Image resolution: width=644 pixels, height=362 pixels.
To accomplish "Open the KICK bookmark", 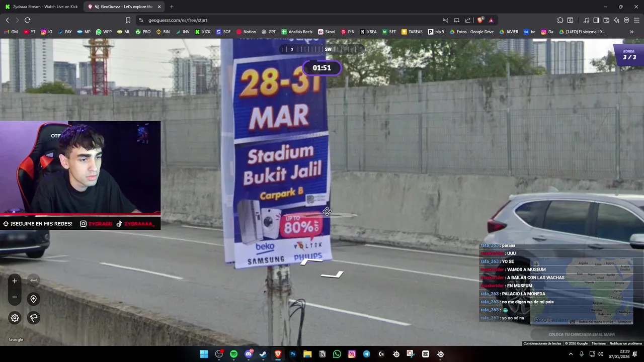I will pos(203,32).
